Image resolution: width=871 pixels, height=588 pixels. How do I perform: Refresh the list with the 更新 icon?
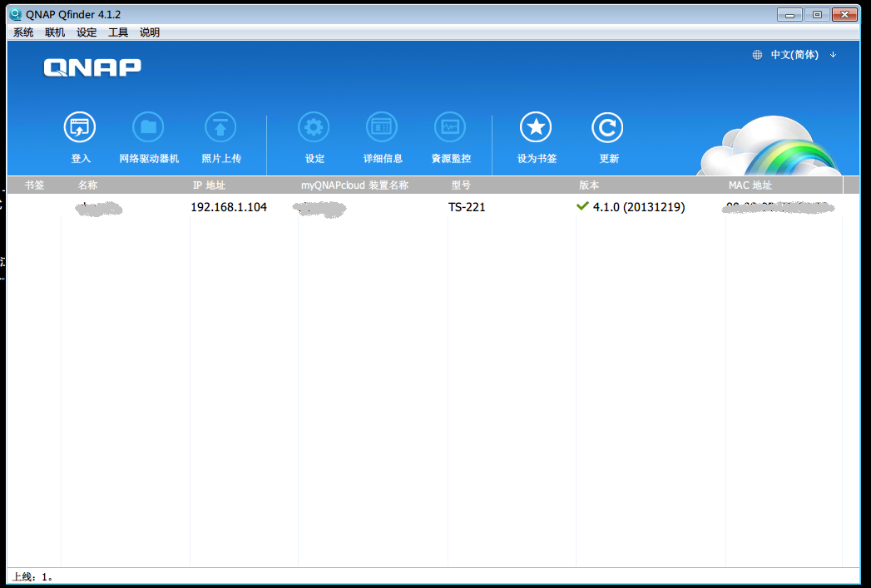607,127
